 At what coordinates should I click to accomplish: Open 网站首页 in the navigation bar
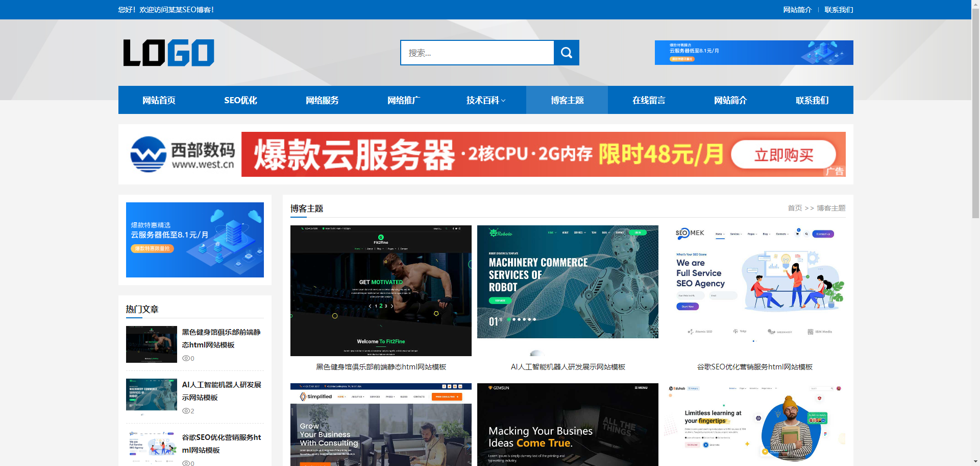point(159,100)
